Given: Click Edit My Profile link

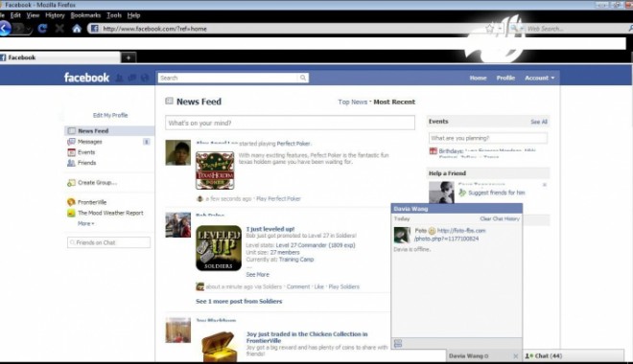Looking at the screenshot, I should [x=110, y=115].
